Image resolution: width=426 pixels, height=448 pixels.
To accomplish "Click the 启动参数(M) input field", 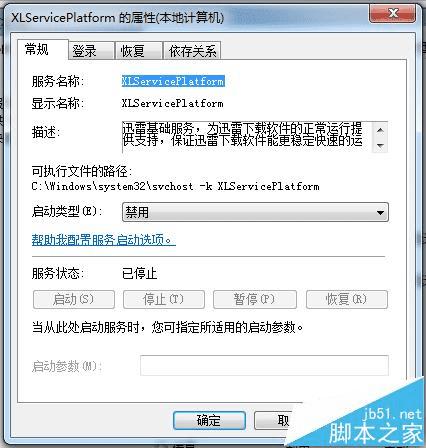I will click(264, 365).
